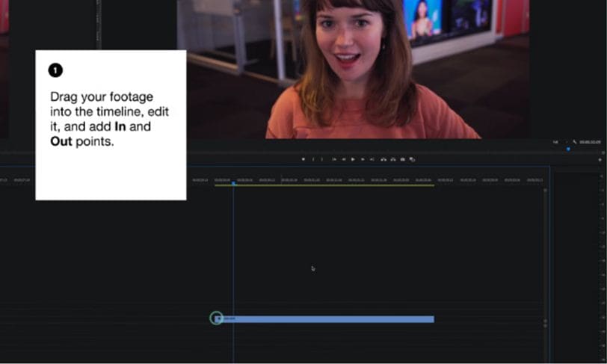The image size is (607, 364).
Task: Click the Go to In point button
Action: click(x=333, y=159)
